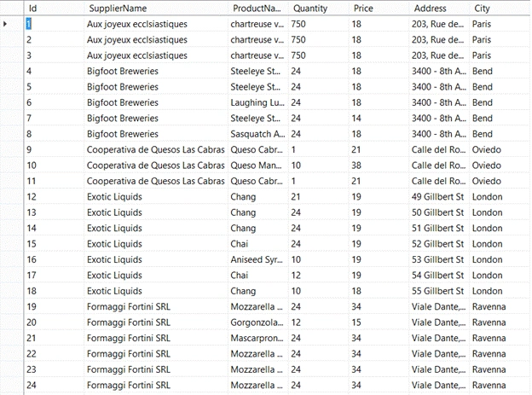The width and height of the screenshot is (532, 395).
Task: Click the current row indicator arrow
Action: point(5,24)
